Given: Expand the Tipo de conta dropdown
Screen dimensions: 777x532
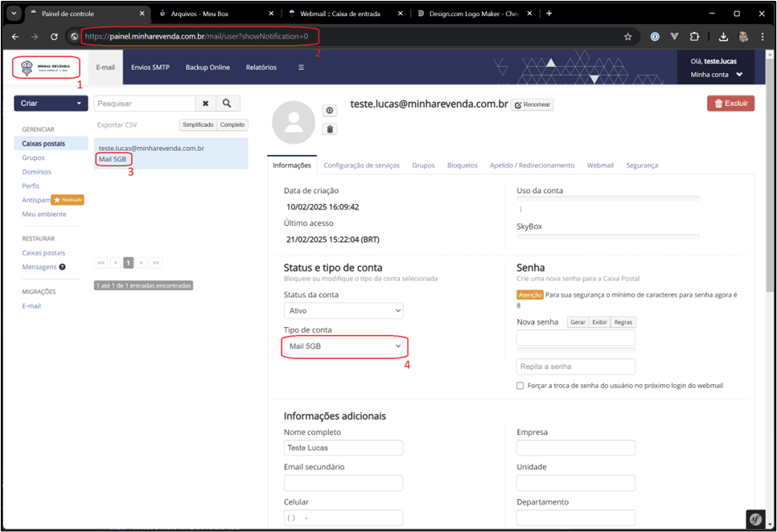Looking at the screenshot, I should pyautogui.click(x=344, y=346).
